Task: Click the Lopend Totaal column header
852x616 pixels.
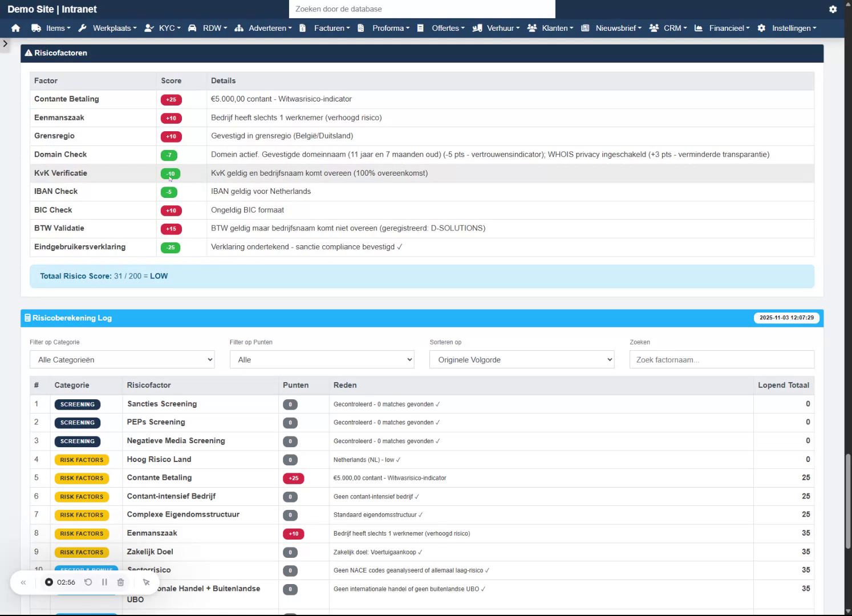Action: [784, 385]
